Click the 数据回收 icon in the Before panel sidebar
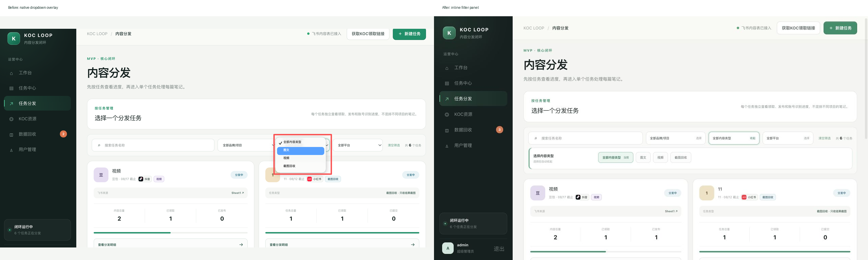 11,134
